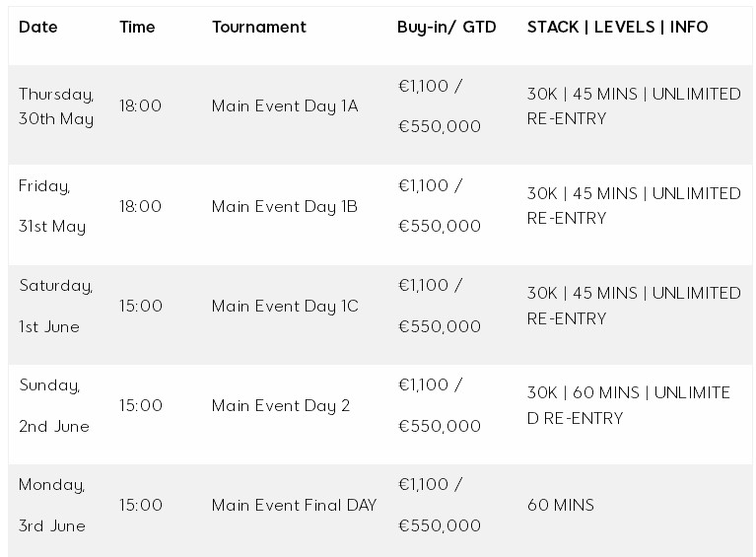Click the Friday, 31st May date cell
756x557 pixels.
click(52, 206)
